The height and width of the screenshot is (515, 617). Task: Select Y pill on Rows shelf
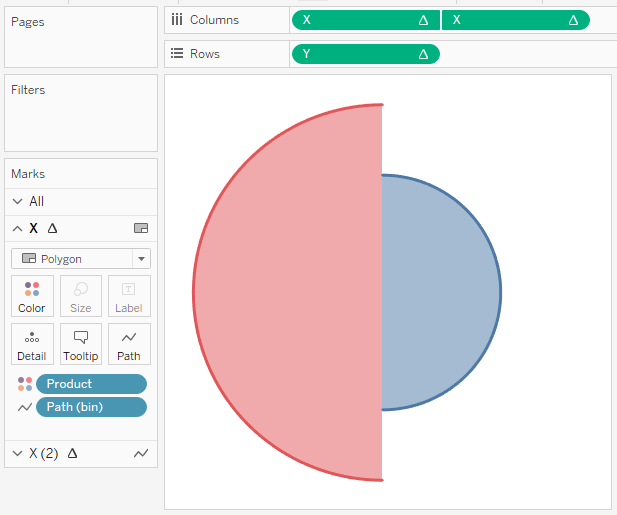(x=366, y=54)
